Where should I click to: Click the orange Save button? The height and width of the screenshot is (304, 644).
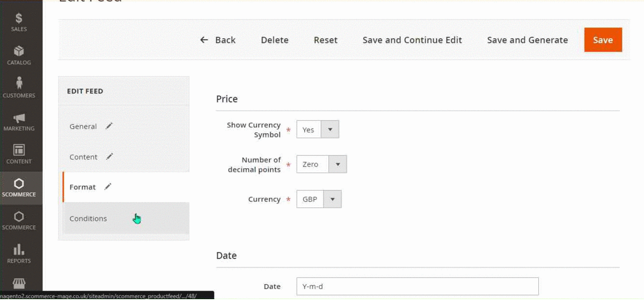(x=603, y=40)
